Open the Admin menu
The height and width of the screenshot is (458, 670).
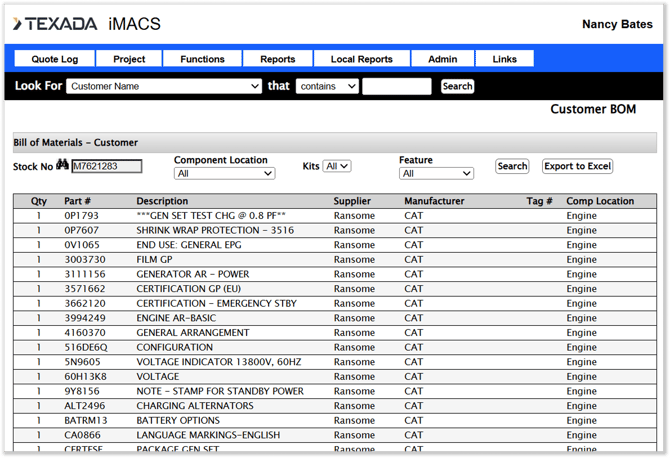(442, 59)
